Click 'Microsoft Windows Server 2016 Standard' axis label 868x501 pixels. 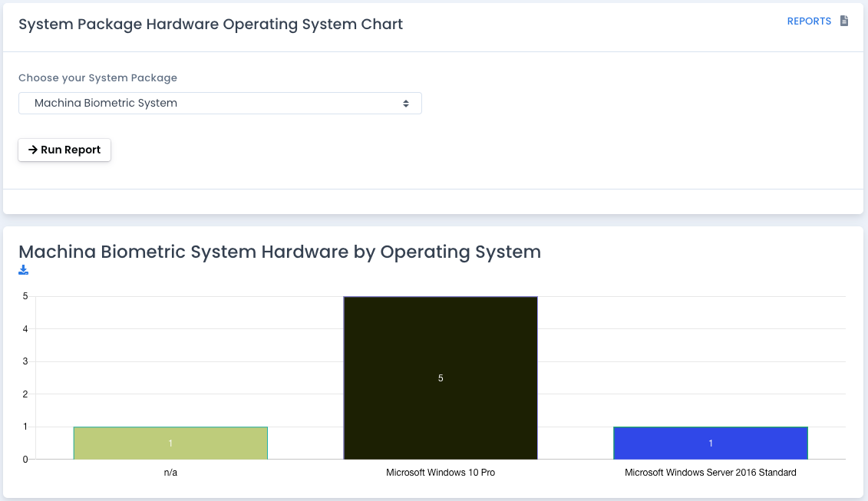coord(711,473)
